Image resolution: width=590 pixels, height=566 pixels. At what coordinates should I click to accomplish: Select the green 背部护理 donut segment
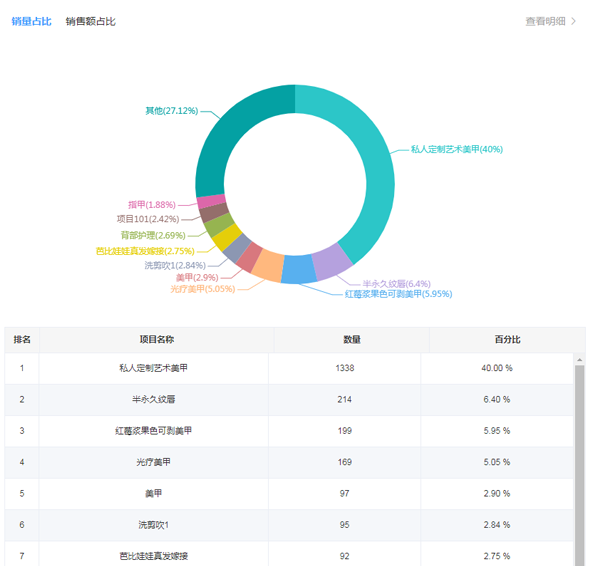coord(219,225)
